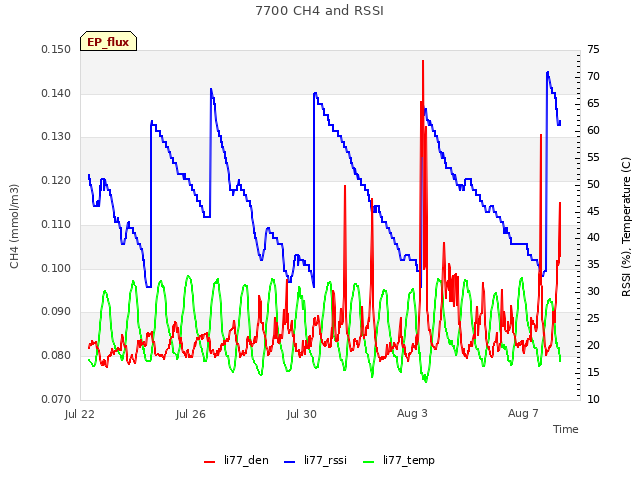640x480 pixels.
Task: Click the 'RSSI (%), Temperature (C)' axis title
Action: pyautogui.click(x=626, y=226)
